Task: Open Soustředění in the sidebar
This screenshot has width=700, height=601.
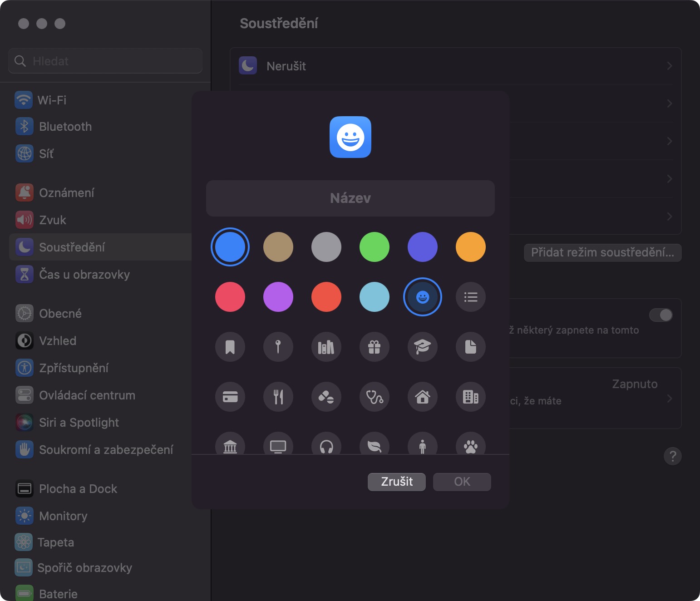Action: click(x=100, y=247)
